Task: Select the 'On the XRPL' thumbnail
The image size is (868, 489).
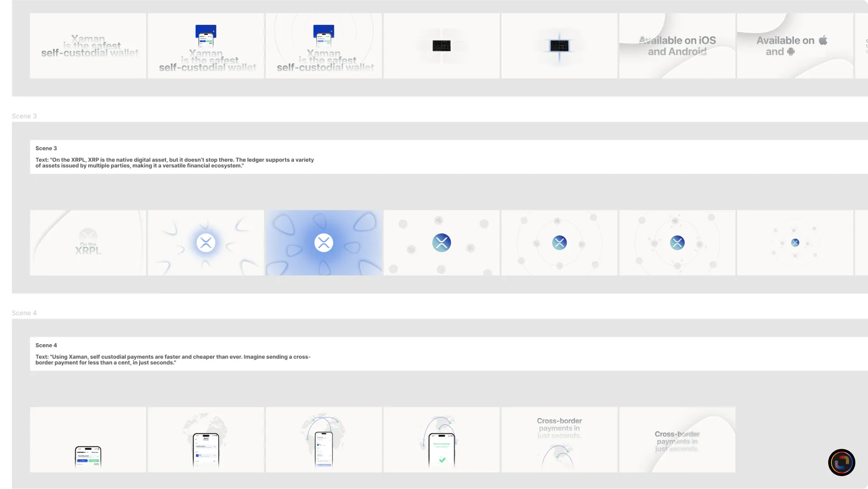Action: pos(88,243)
